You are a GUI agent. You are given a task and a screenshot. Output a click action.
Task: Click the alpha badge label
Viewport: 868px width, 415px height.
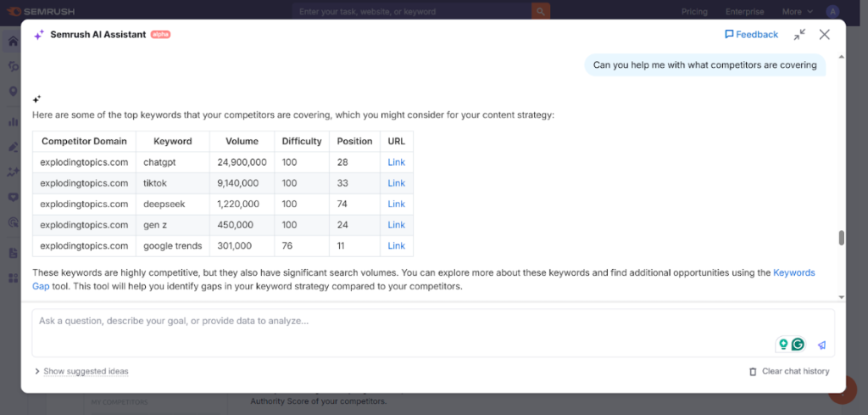click(160, 34)
